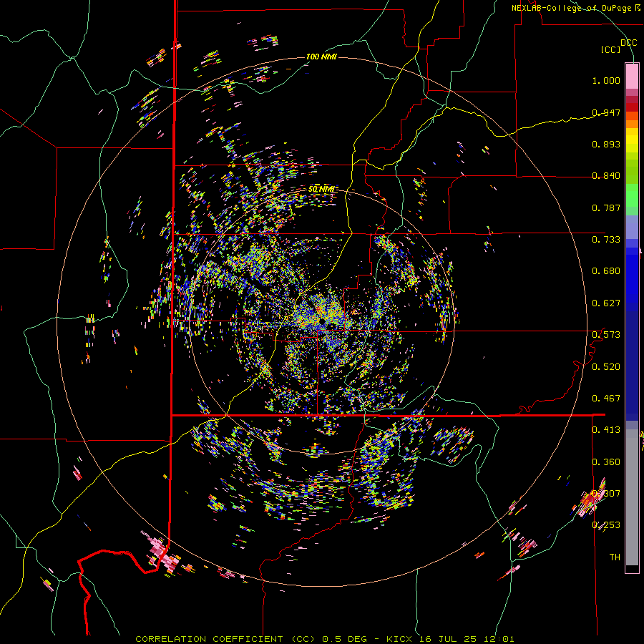The width and height of the screenshot is (644, 644).
Task: Click the Correlation Coefficient caption at bottom
Action: 324,639
